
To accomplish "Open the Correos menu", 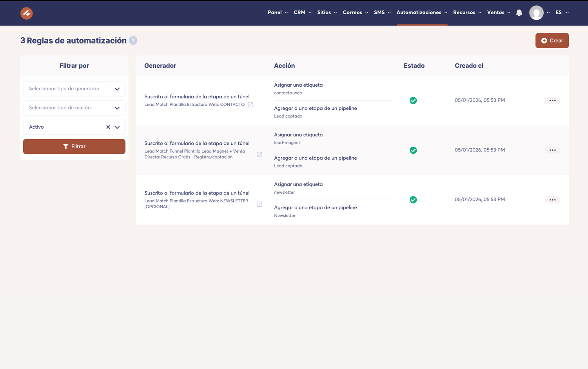I will point(356,13).
